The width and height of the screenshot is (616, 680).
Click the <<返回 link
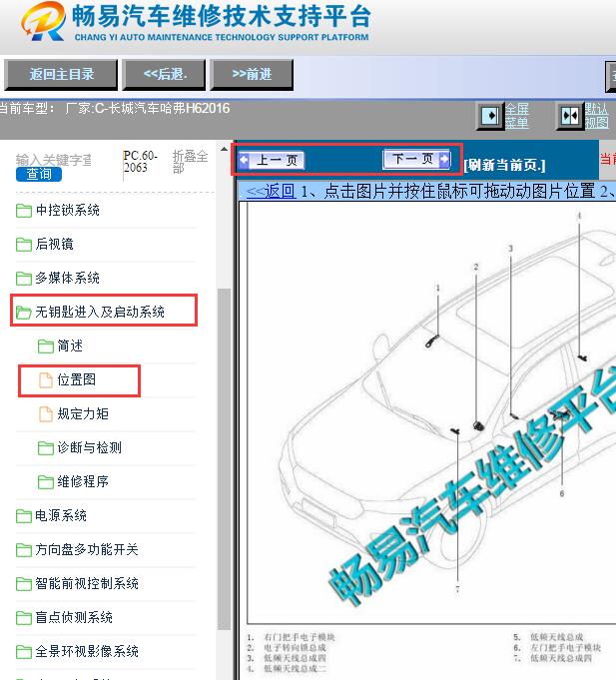[271, 191]
